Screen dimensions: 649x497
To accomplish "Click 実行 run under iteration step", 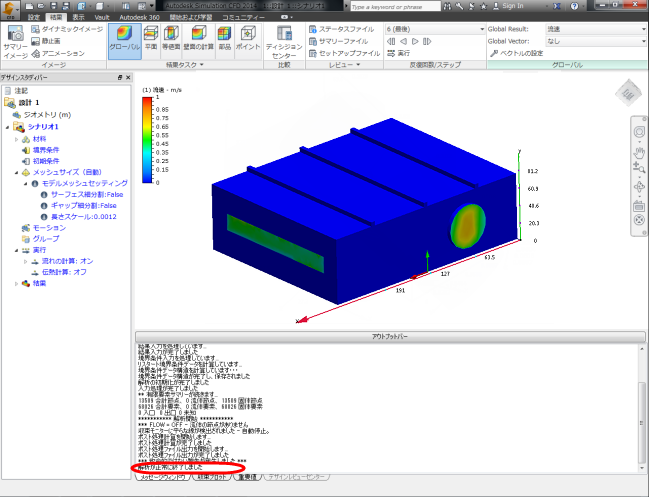I will (x=399, y=53).
